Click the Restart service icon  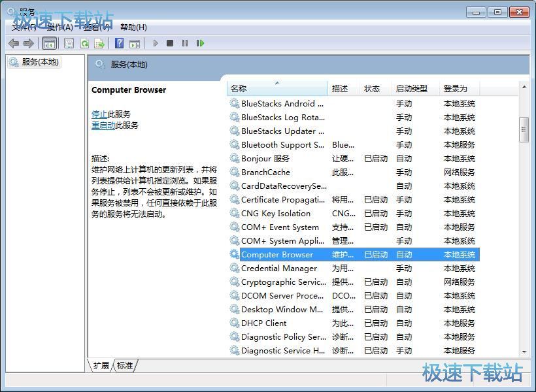[200, 43]
